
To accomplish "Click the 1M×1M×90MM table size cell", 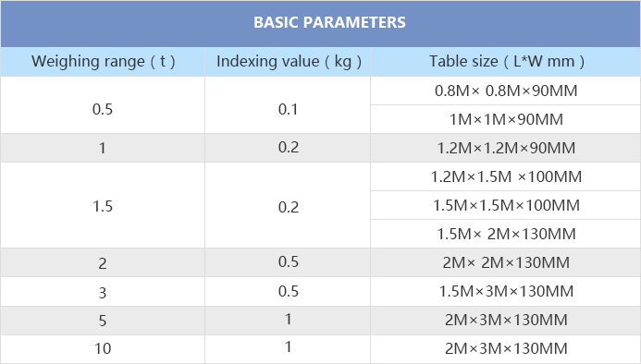I will (x=506, y=119).
